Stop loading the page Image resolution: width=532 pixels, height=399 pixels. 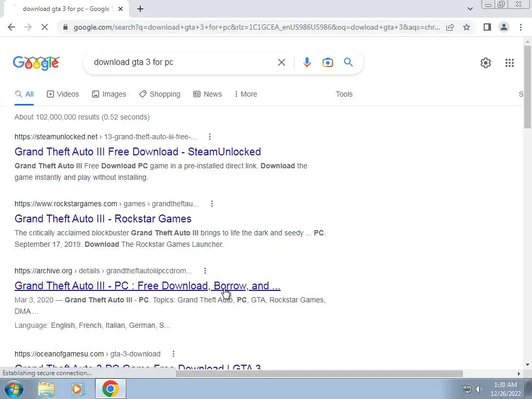tap(45, 27)
